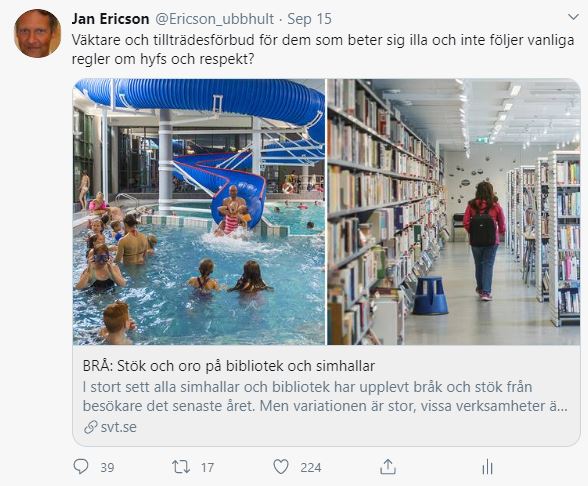
Task: Open the @Ericson_ubbhult handle link
Action: (x=214, y=19)
